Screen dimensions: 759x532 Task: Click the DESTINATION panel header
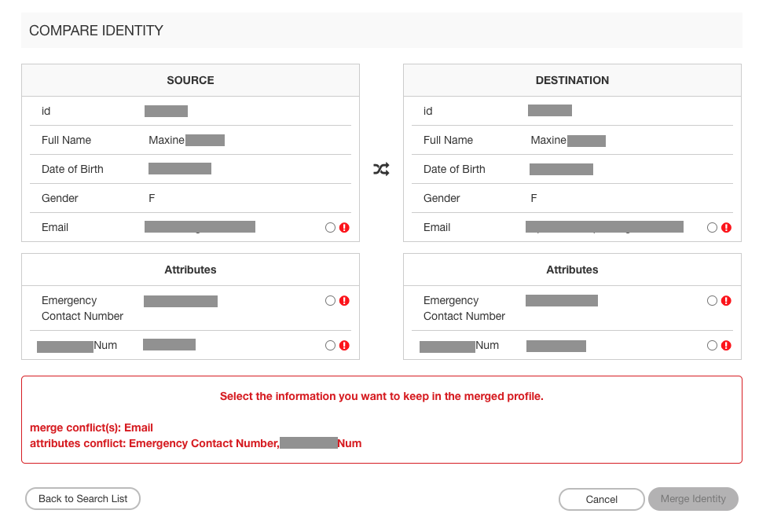[572, 80]
